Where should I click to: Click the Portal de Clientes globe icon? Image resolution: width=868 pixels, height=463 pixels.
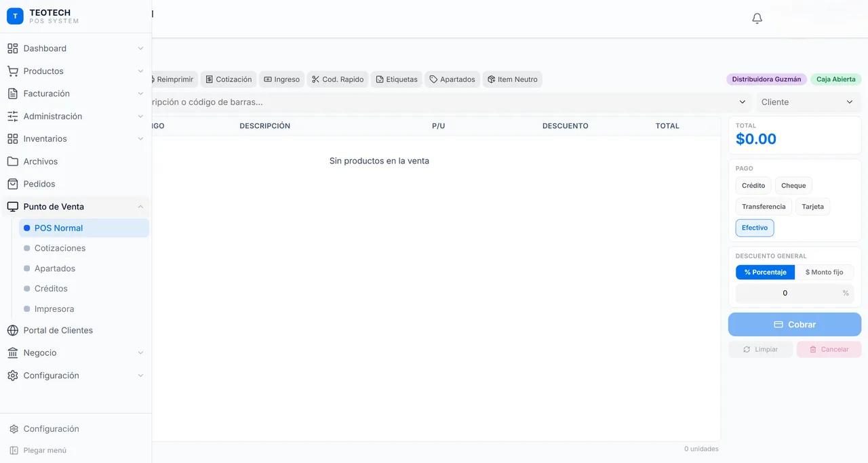pos(12,330)
